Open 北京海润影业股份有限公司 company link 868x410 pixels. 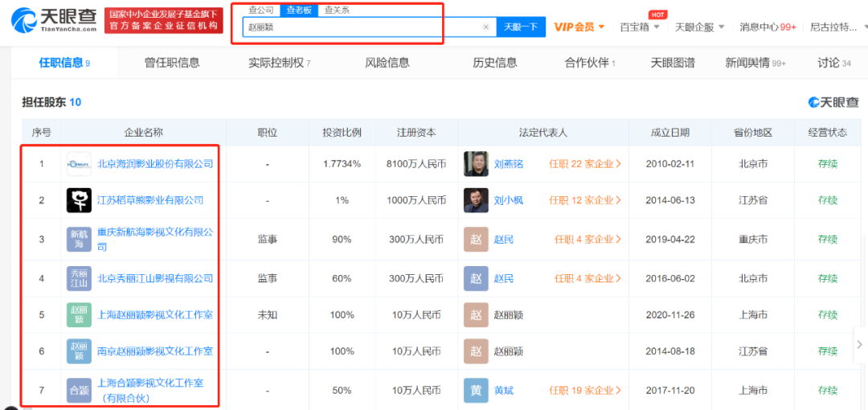point(155,164)
